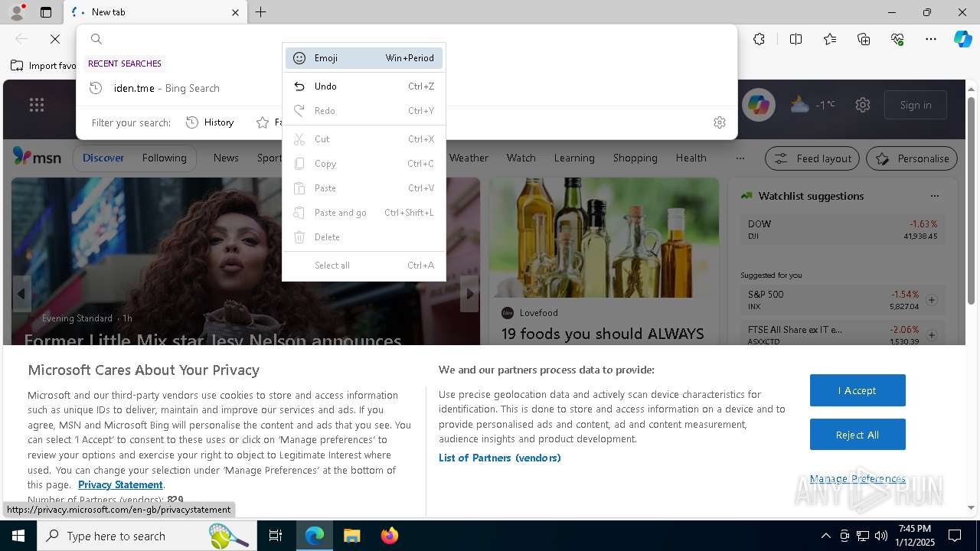Switch to the Discover tab
The image size is (980, 551).
[103, 158]
